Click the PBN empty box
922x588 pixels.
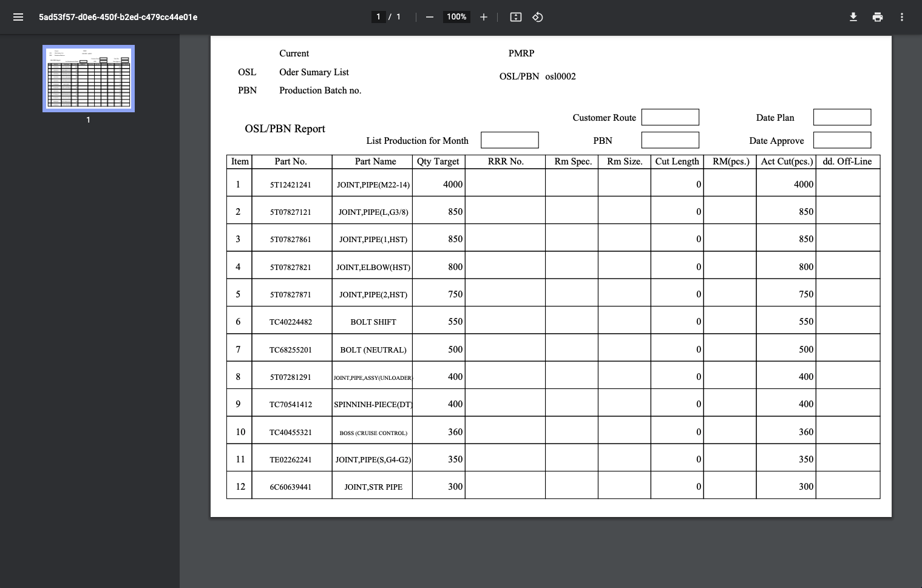pos(670,140)
